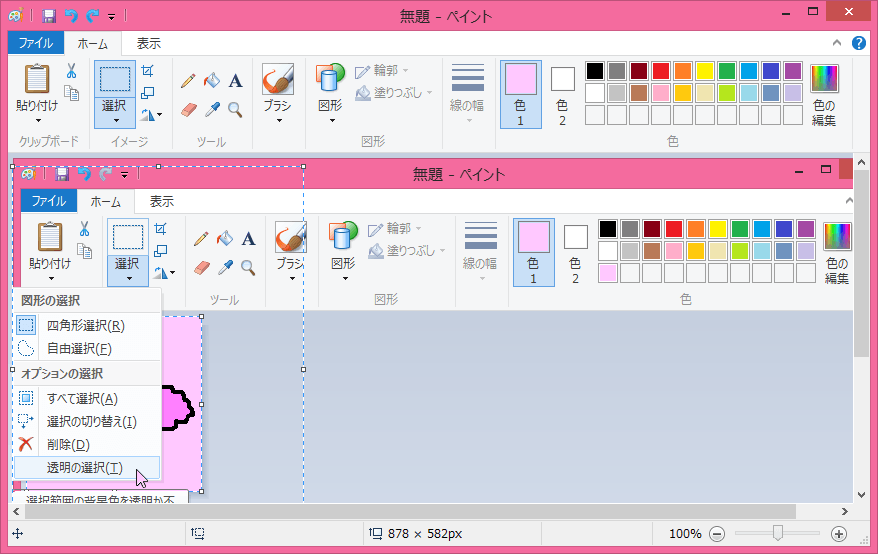This screenshot has height=554, width=878.
Task: Pick the brown swatch in the outer palette
Action: pyautogui.click(x=639, y=93)
